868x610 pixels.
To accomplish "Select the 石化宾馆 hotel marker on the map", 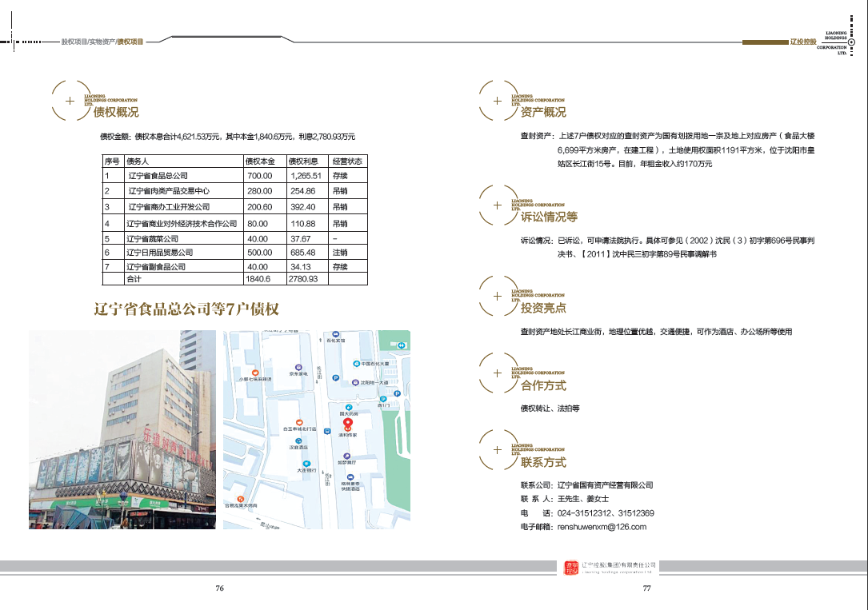I will click(335, 335).
